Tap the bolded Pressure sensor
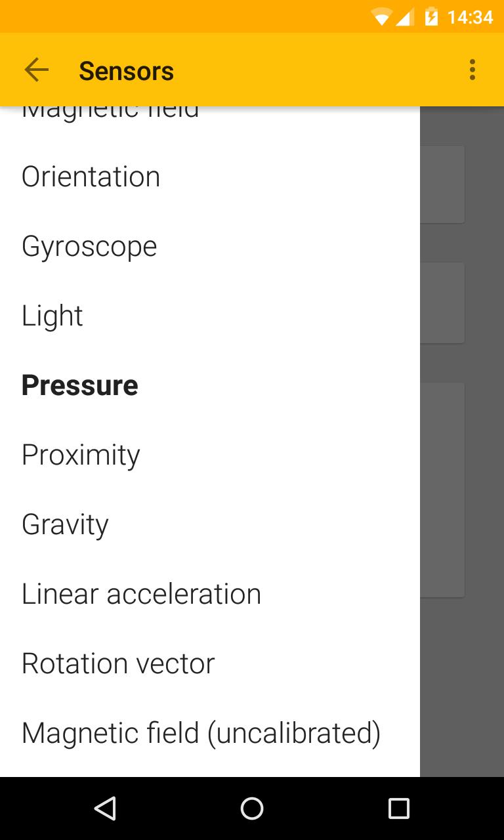The width and height of the screenshot is (504, 840). pos(79,385)
